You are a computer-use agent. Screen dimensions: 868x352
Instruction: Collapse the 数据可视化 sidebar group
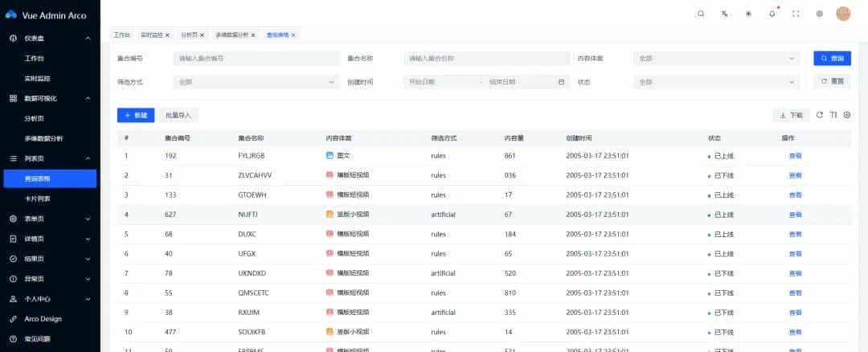point(88,99)
